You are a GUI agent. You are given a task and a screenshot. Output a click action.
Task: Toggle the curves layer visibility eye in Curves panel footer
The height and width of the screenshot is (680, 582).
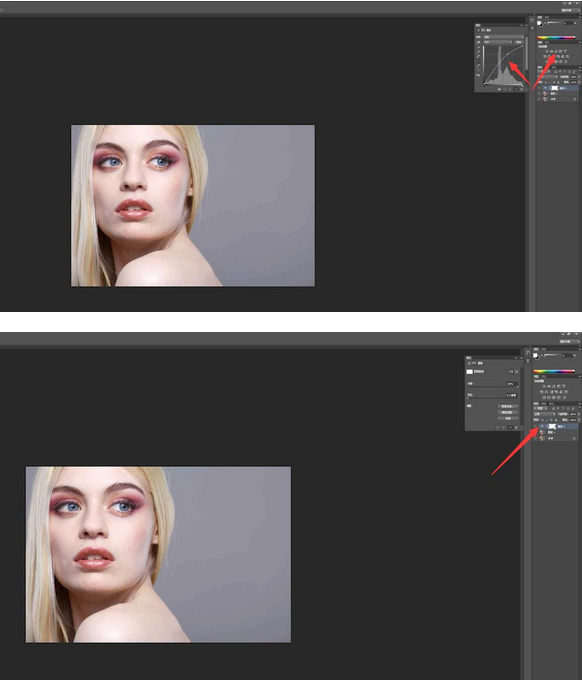(516, 89)
